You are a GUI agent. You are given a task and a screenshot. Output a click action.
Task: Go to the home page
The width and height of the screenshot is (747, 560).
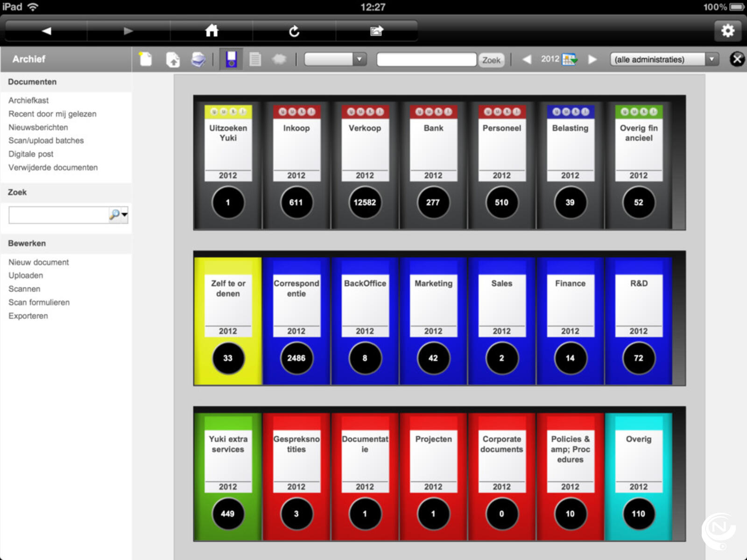coord(211,31)
